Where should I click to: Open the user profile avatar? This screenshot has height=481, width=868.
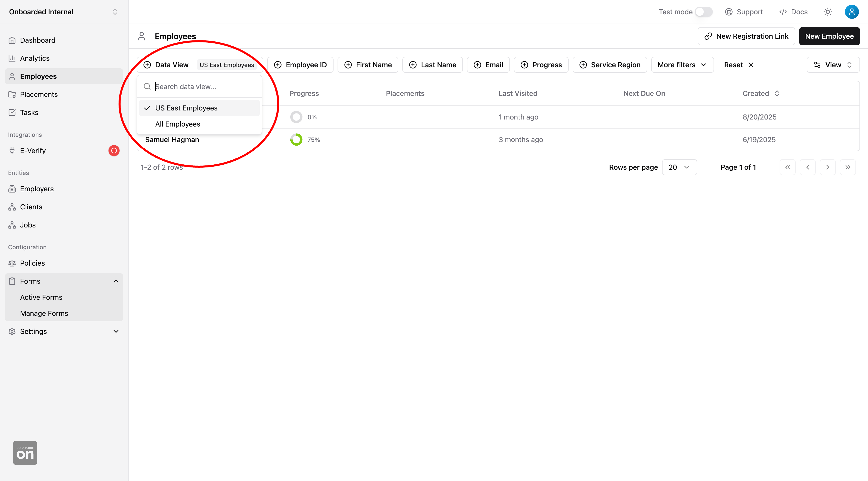tap(851, 12)
